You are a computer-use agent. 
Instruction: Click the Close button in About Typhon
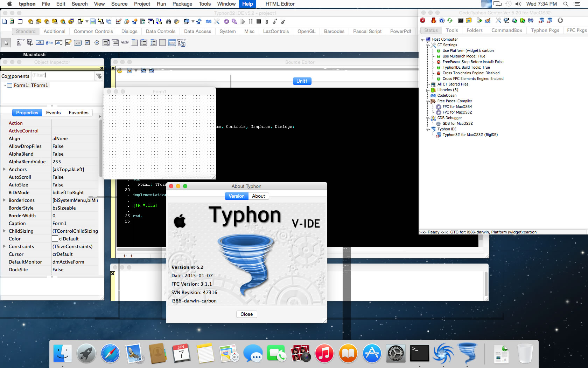[246, 314]
